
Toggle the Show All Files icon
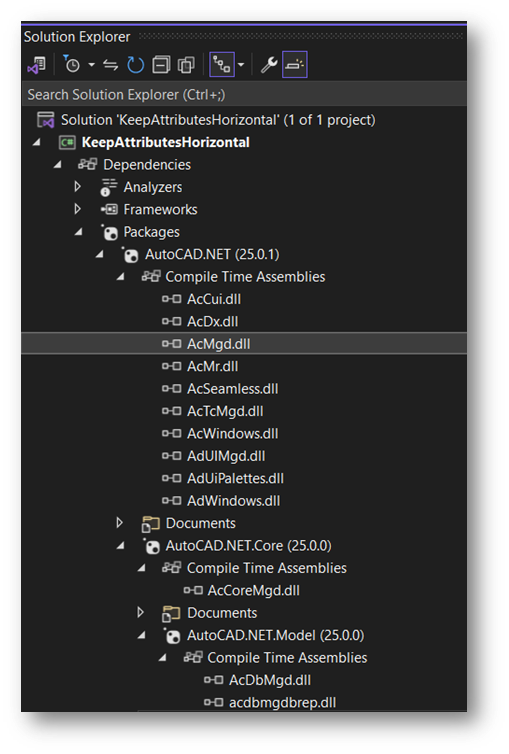click(x=186, y=64)
